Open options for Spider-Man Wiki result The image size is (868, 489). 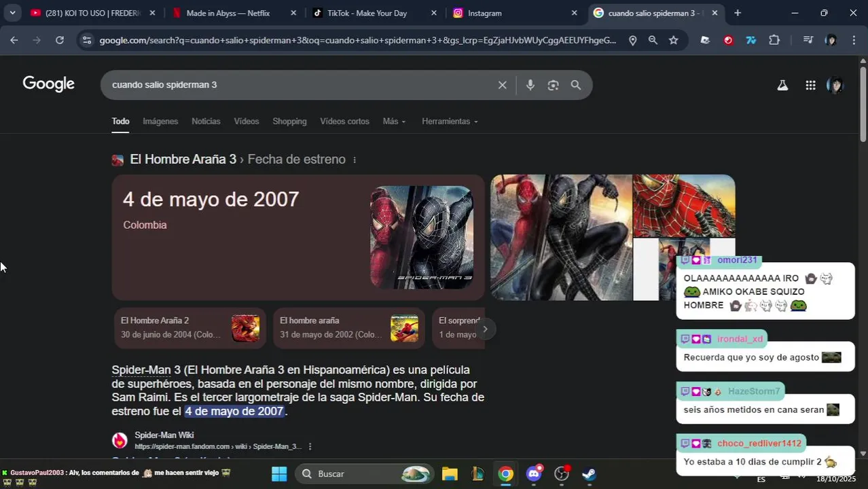click(x=310, y=446)
